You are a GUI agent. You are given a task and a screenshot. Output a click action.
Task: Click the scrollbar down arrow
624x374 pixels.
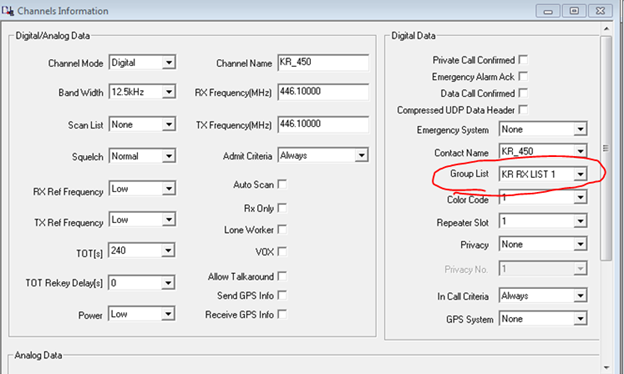(606, 367)
